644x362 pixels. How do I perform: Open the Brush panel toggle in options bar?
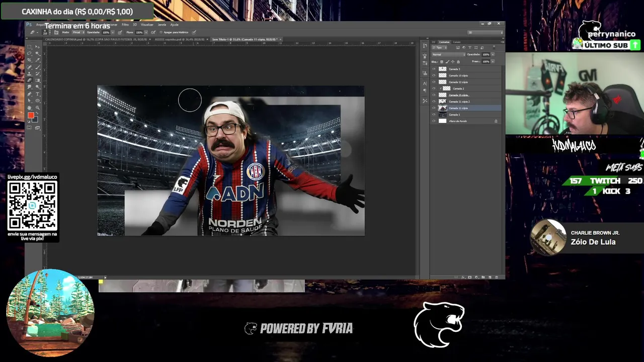tap(56, 32)
